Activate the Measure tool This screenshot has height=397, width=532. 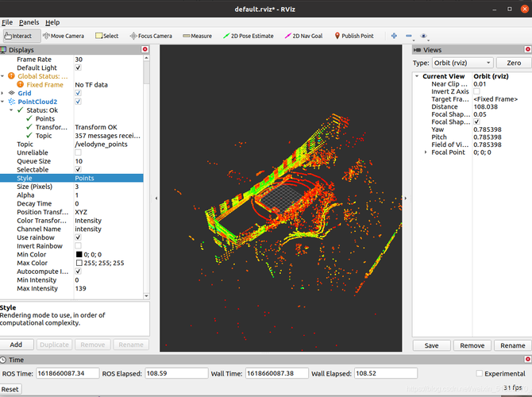197,36
